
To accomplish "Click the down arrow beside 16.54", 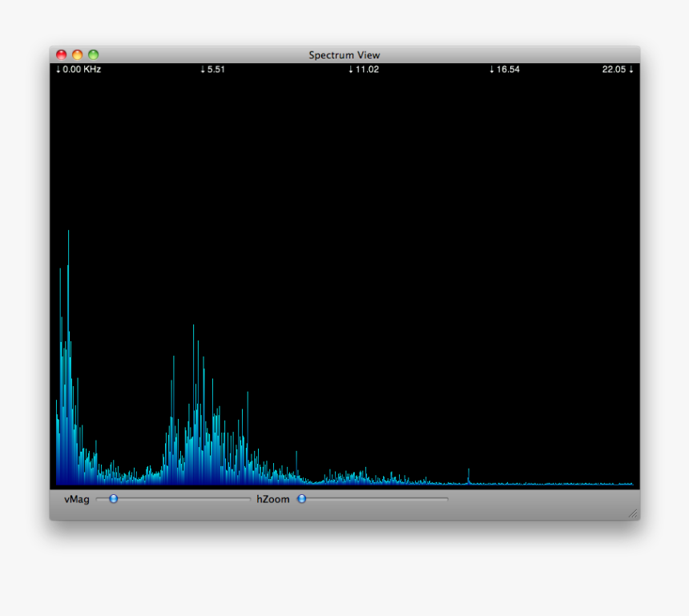I will click(492, 70).
